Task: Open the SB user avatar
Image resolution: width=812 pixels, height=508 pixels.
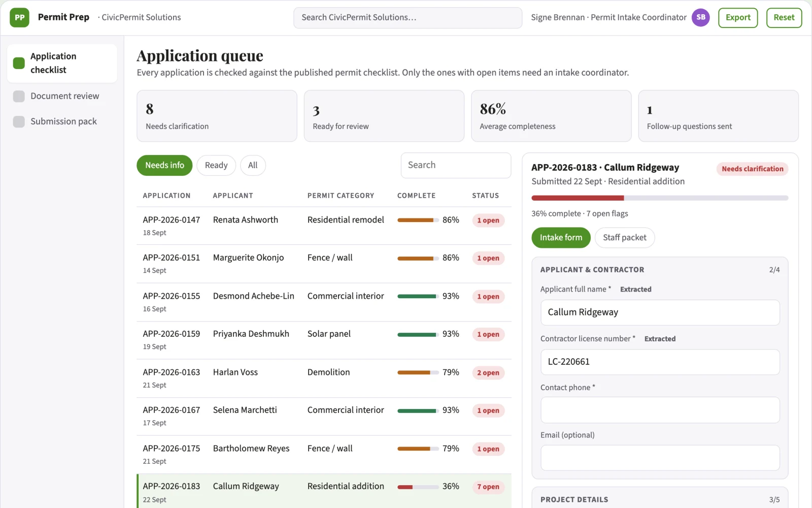Action: (x=700, y=17)
